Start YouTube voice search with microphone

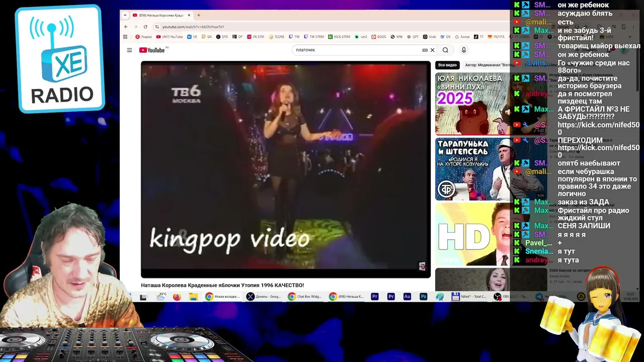click(464, 50)
